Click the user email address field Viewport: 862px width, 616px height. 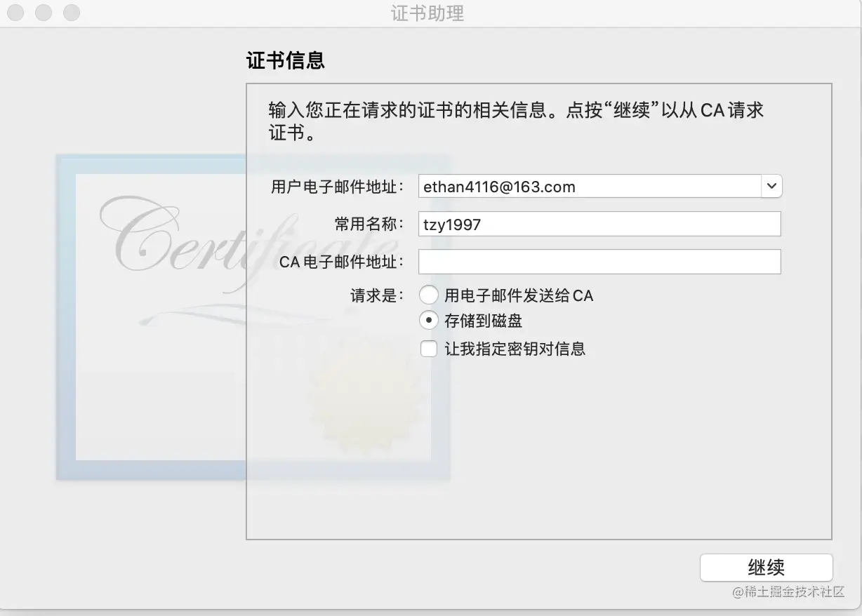click(x=590, y=187)
